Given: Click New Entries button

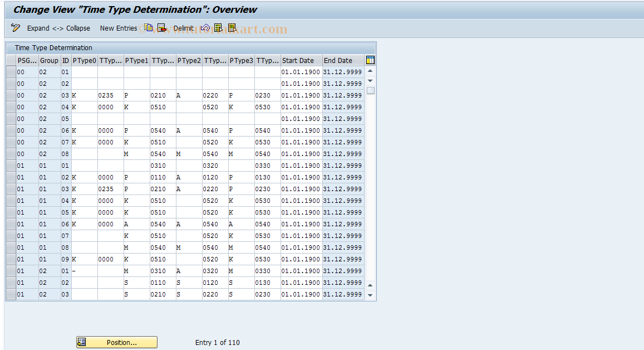Looking at the screenshot, I should click(x=119, y=28).
